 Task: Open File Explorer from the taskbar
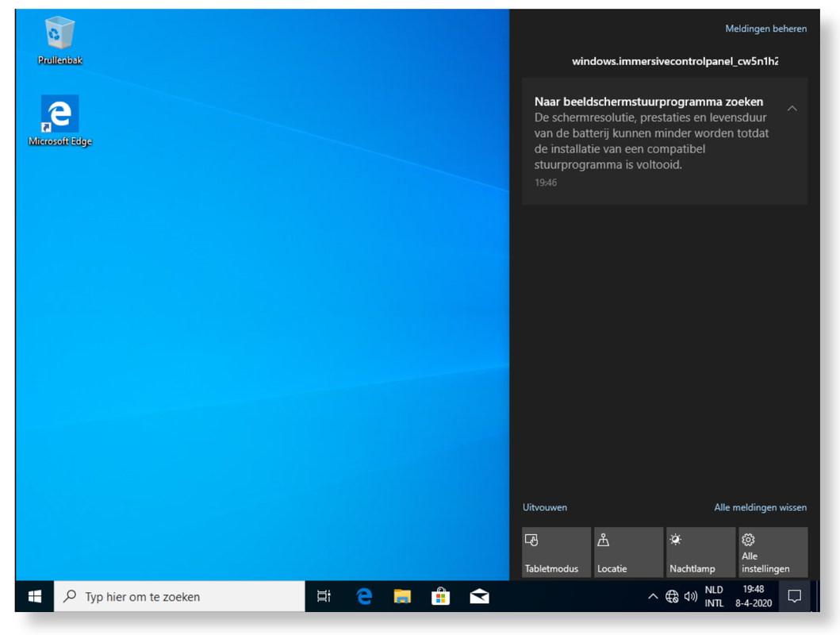(402, 596)
